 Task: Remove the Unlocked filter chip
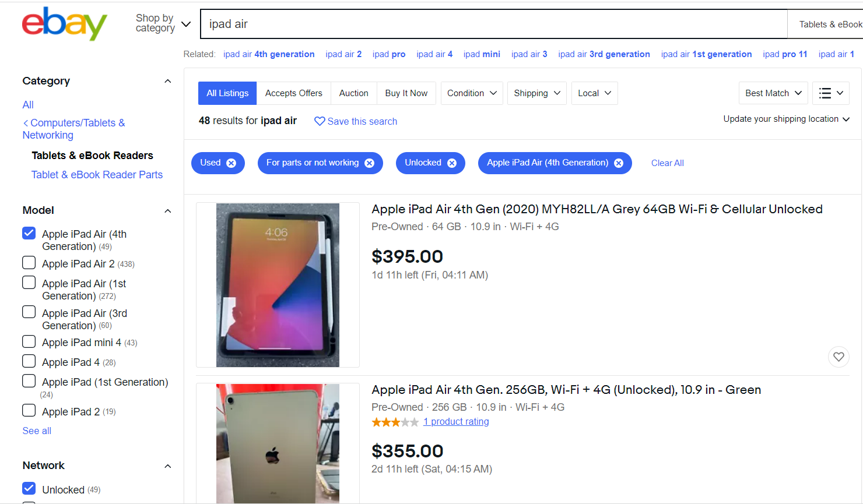pyautogui.click(x=452, y=163)
